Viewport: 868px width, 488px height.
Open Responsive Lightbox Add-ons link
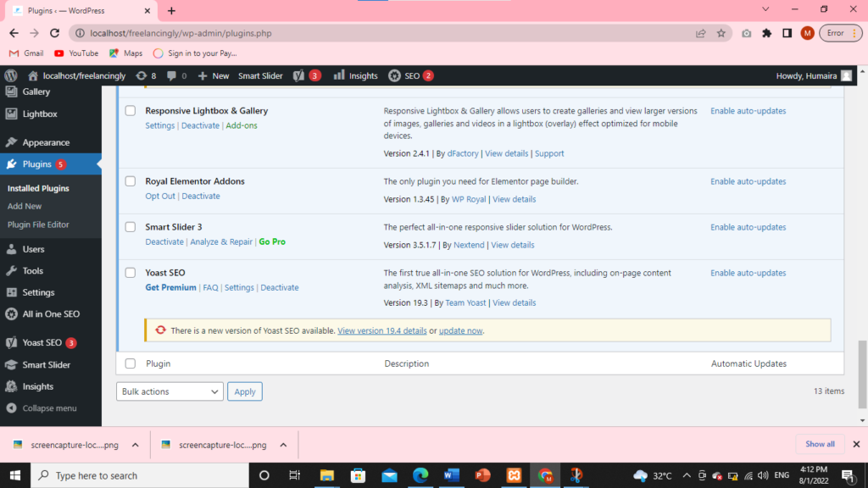pyautogui.click(x=242, y=125)
